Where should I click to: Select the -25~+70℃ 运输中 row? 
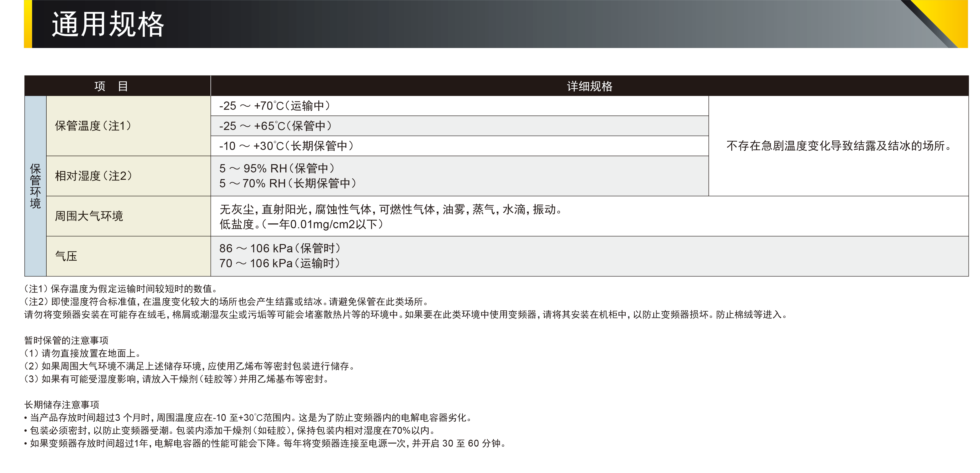(275, 106)
